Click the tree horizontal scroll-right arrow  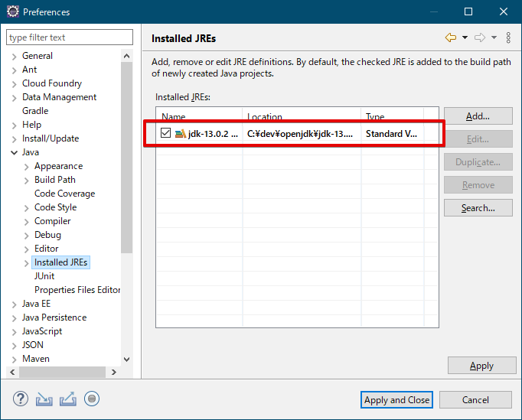[114, 372]
